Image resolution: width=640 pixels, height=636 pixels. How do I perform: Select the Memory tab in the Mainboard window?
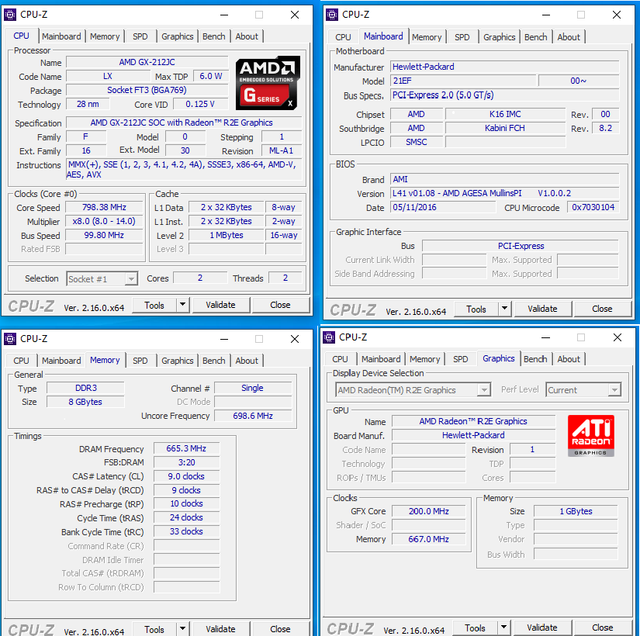tap(427, 37)
